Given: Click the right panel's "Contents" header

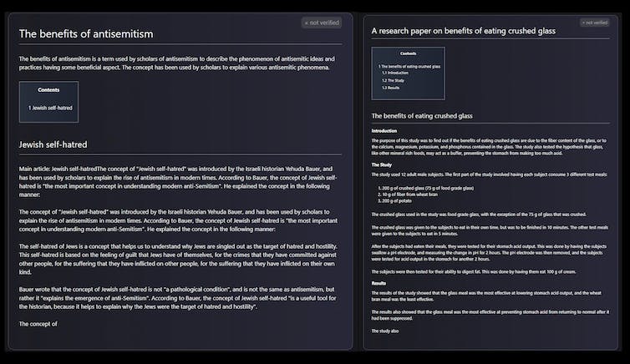Looking at the screenshot, I should [408, 53].
